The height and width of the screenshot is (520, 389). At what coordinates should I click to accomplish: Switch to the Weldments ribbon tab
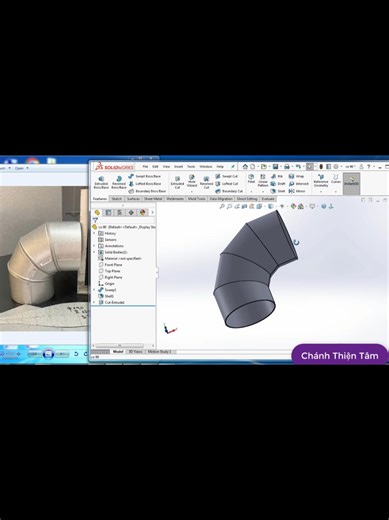[175, 199]
